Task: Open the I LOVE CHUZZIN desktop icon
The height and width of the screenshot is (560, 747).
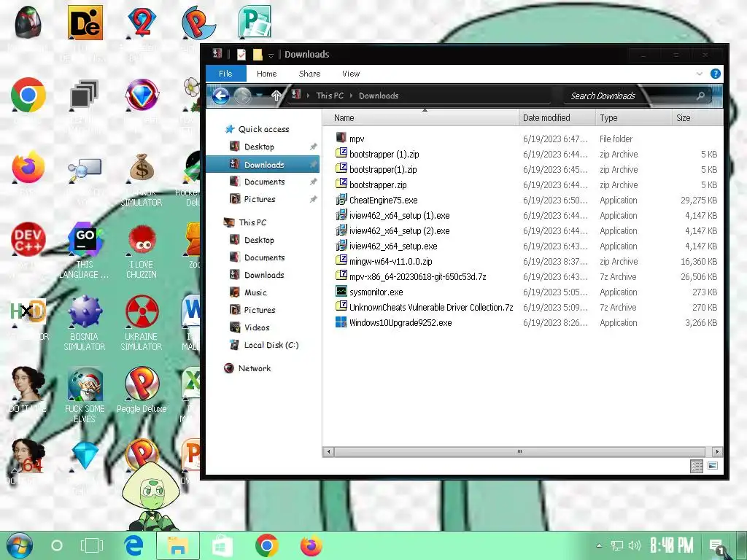Action: point(142,239)
